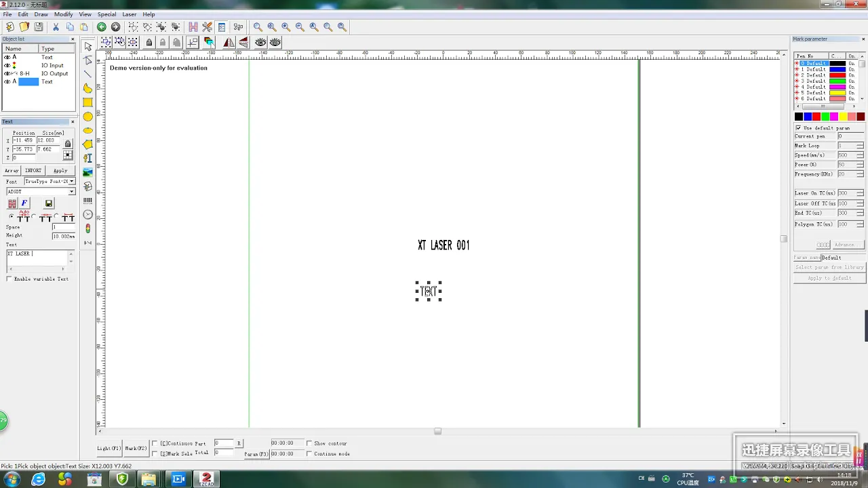Pick the magenta color swatch

tap(834, 117)
